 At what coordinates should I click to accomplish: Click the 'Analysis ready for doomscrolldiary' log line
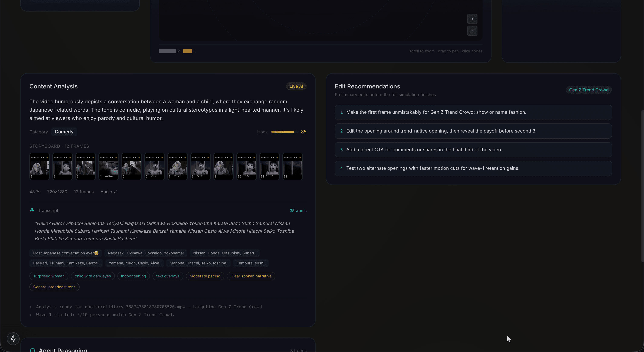pyautogui.click(x=149, y=307)
